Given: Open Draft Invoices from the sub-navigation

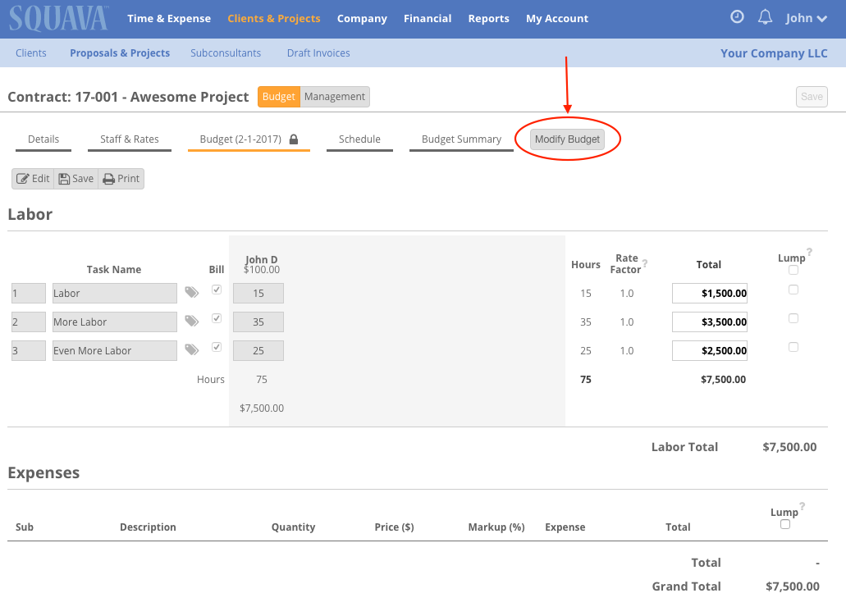Looking at the screenshot, I should 318,52.
